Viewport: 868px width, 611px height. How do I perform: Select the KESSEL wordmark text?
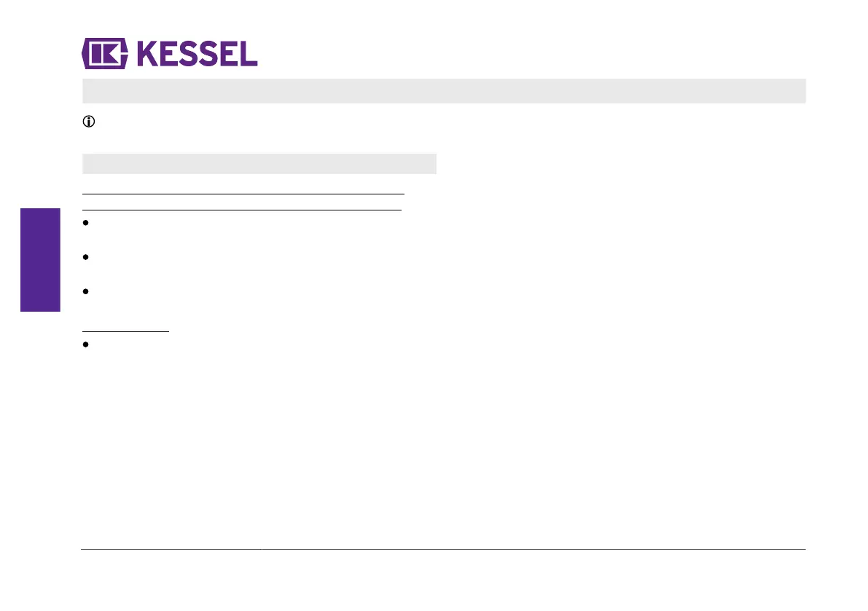[197, 54]
